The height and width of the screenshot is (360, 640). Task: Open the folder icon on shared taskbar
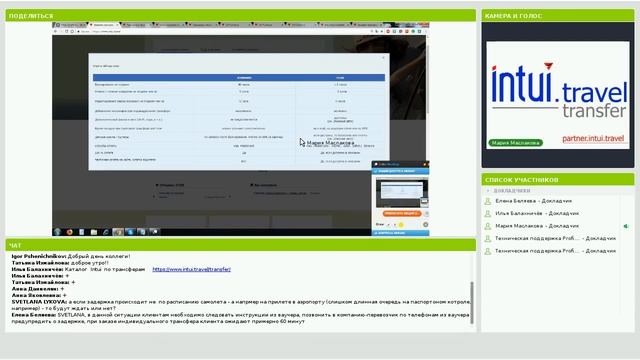(x=94, y=232)
